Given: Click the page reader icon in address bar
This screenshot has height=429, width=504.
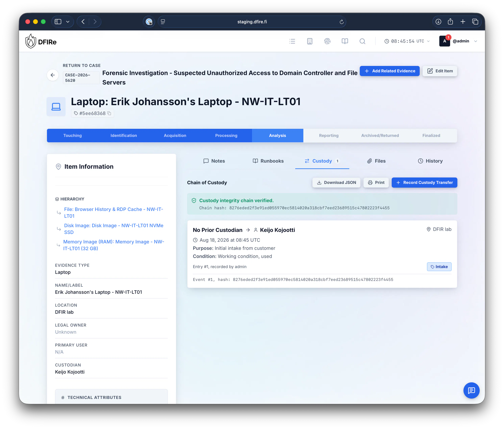Looking at the screenshot, I should tap(163, 22).
